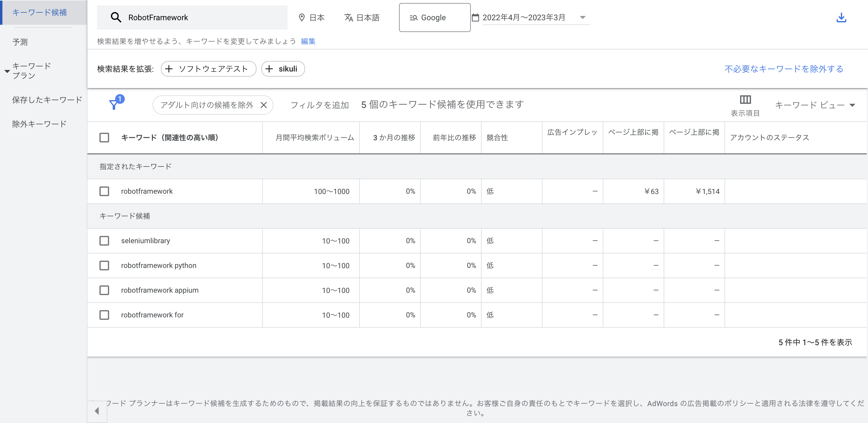Click the RobotFramework search field
The height and width of the screenshot is (423, 868).
[192, 17]
